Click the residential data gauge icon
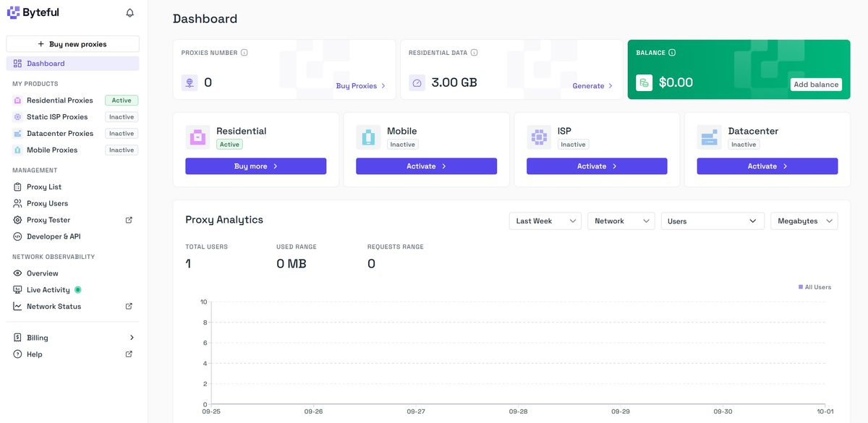 417,82
